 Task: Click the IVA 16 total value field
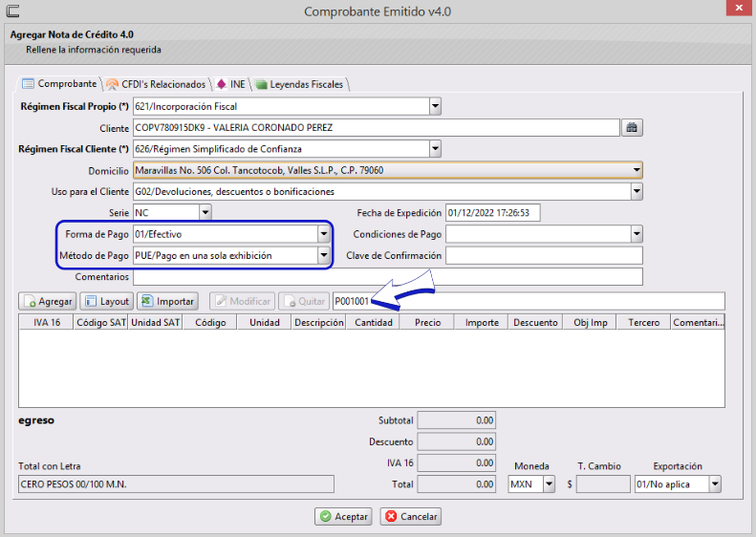456,462
